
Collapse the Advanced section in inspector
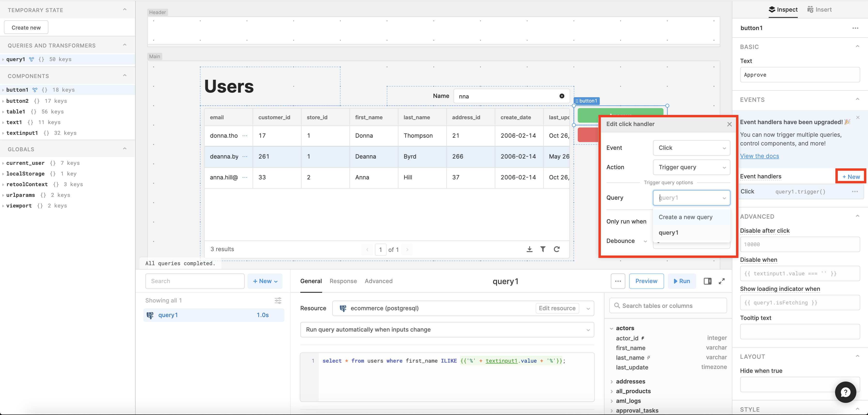(x=857, y=216)
